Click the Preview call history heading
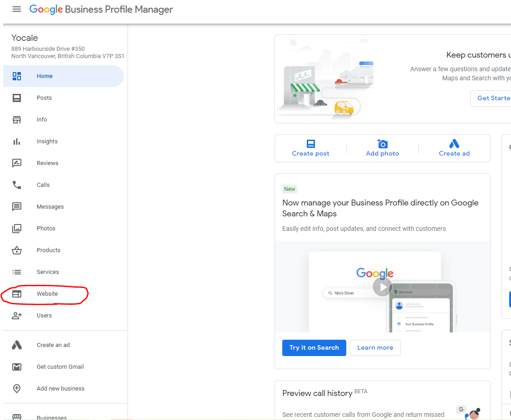The image size is (511, 420). point(317,393)
